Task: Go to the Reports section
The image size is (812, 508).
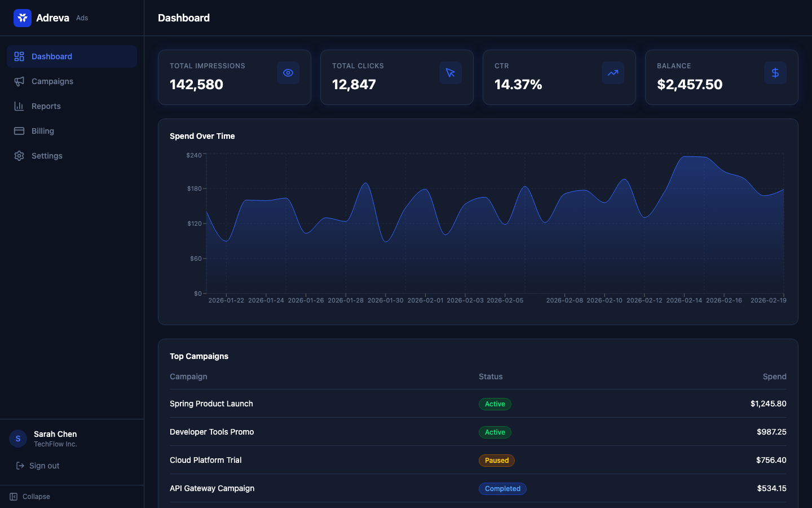Action: 46,106
